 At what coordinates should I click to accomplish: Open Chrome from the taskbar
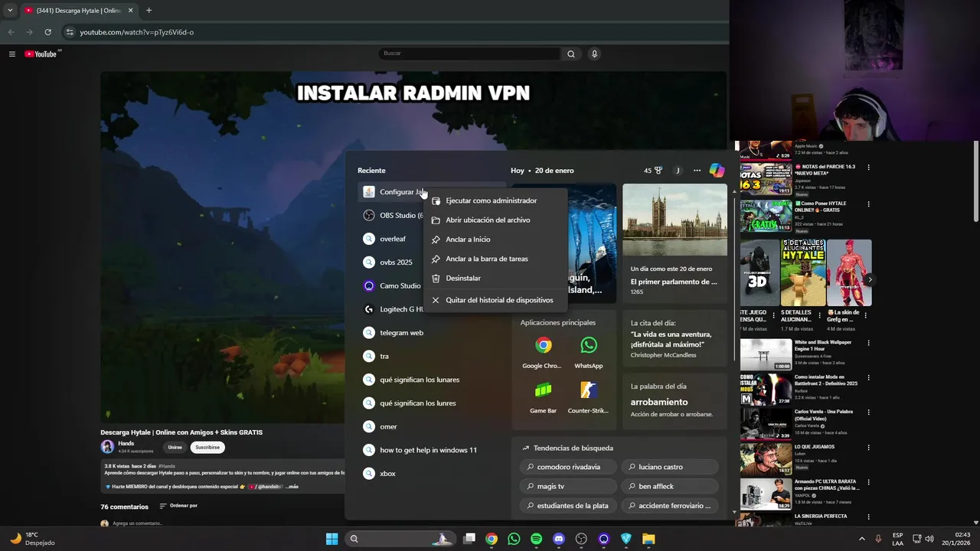(492, 539)
